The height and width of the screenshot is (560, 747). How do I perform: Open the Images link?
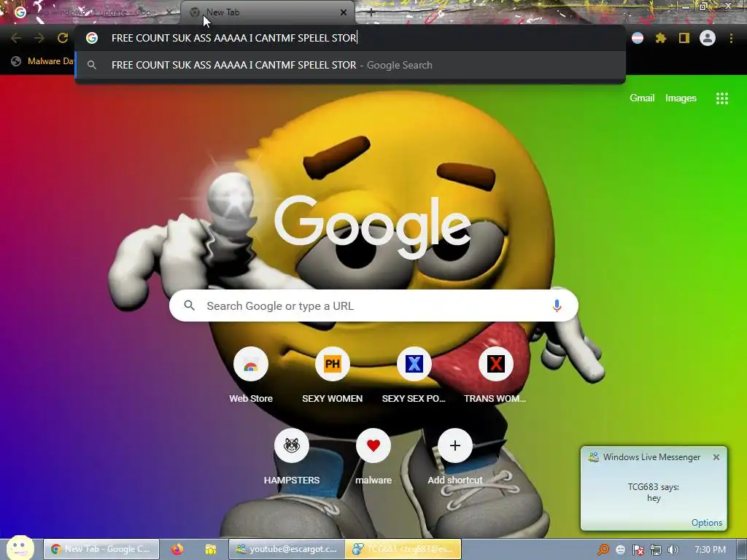point(681,98)
